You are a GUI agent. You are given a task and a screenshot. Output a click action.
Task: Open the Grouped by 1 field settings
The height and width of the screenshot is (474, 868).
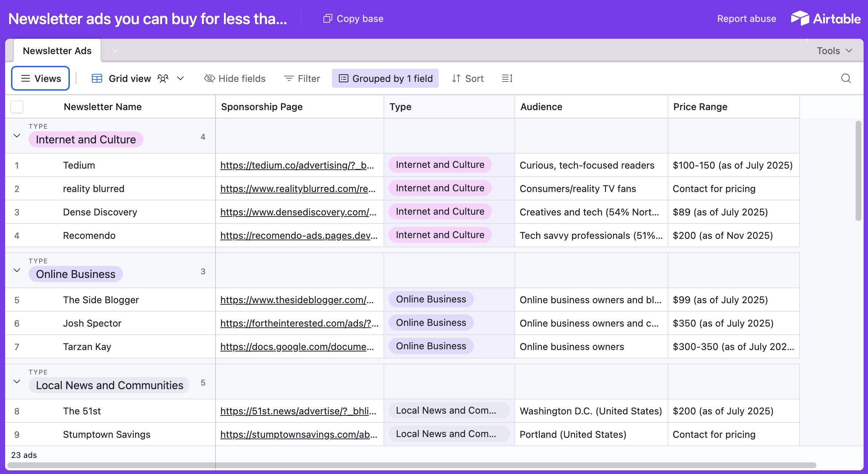point(385,78)
